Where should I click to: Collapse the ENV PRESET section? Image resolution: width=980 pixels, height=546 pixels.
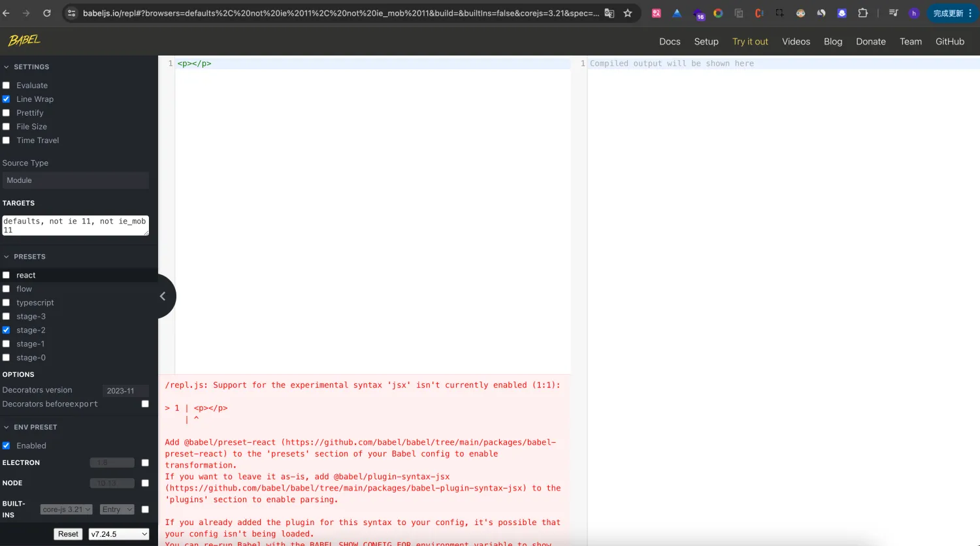point(7,426)
